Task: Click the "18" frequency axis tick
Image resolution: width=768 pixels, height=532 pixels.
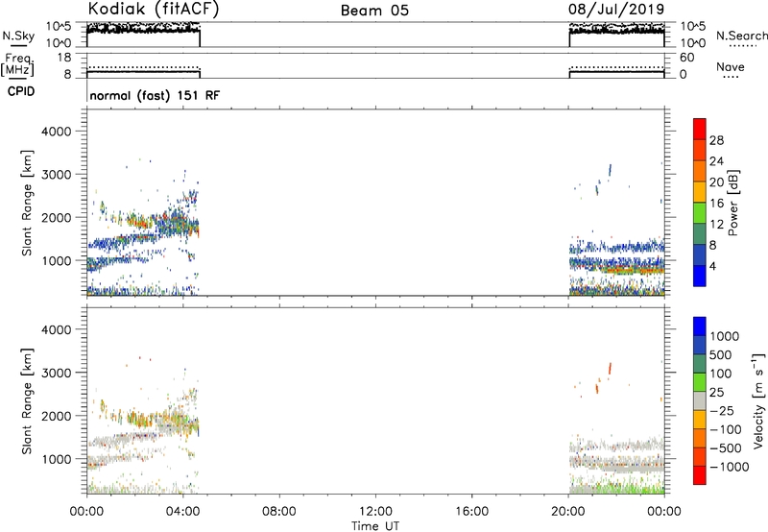Action: 63,58
